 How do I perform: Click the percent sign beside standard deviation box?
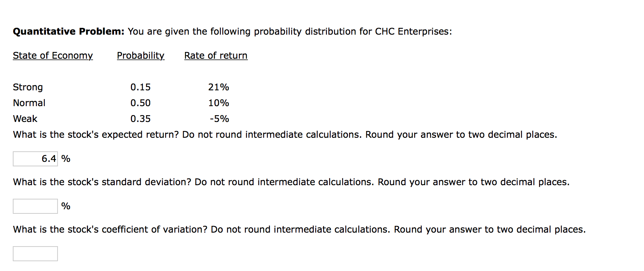pos(66,206)
